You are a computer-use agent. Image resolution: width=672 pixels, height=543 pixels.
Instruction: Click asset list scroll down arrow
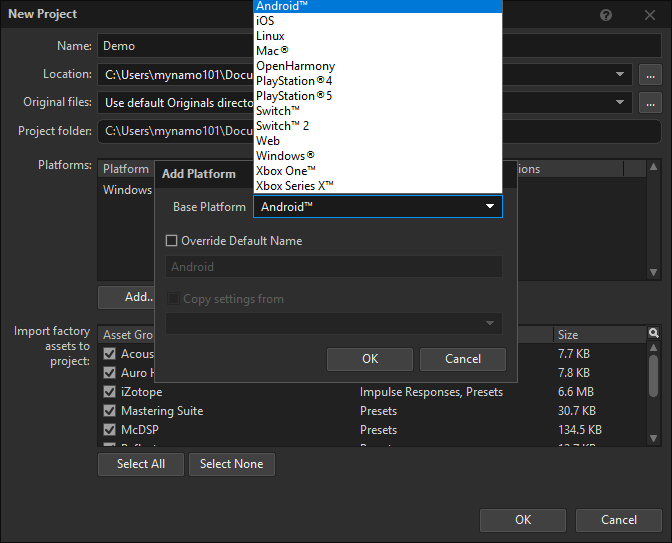pyautogui.click(x=653, y=438)
